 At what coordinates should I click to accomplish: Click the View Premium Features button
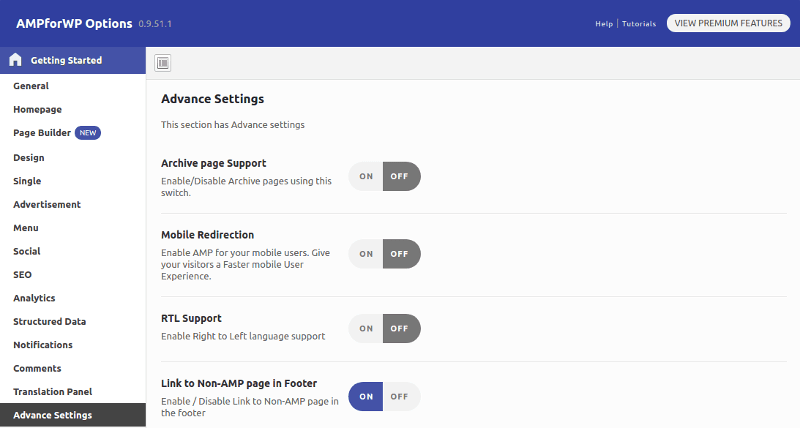[728, 23]
